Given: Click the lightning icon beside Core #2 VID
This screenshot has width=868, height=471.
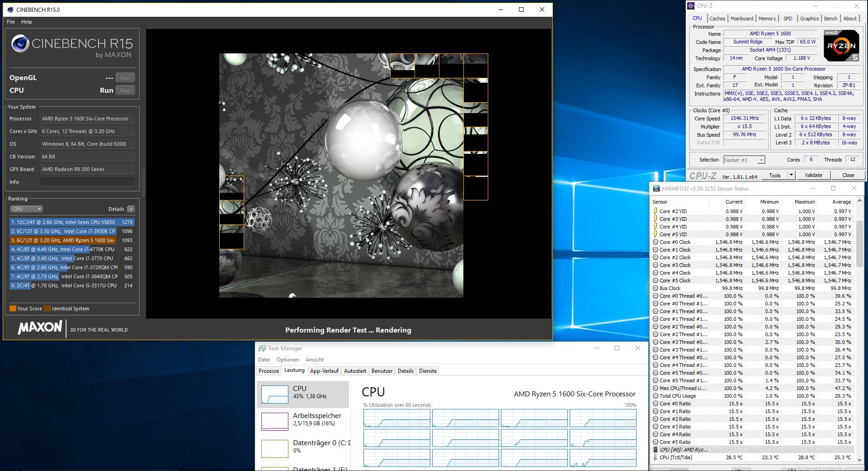Looking at the screenshot, I should coord(656,211).
